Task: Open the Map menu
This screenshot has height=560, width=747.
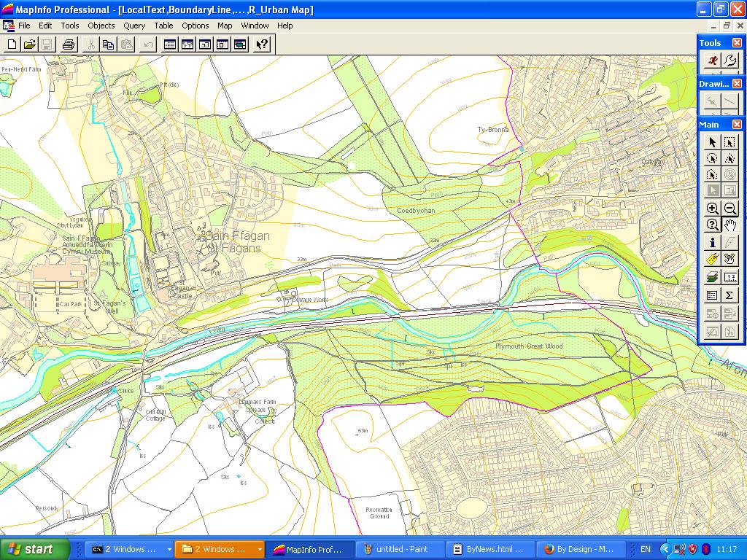Action: 225,26
